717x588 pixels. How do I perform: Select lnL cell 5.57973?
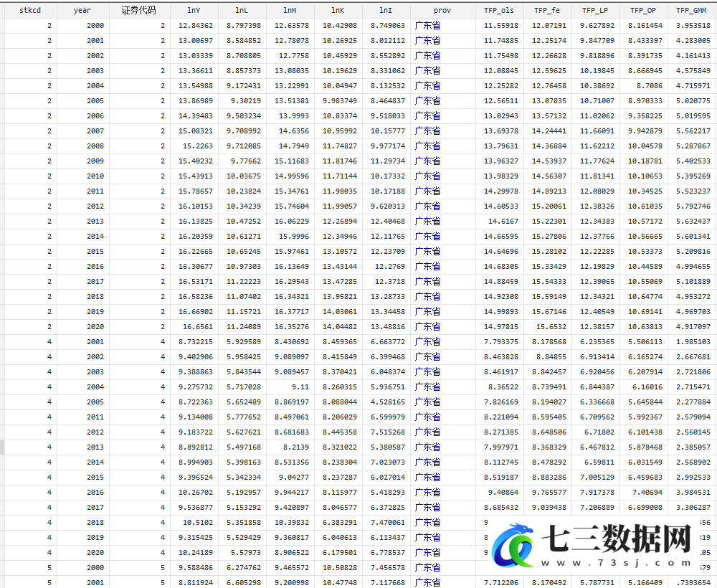click(242, 553)
